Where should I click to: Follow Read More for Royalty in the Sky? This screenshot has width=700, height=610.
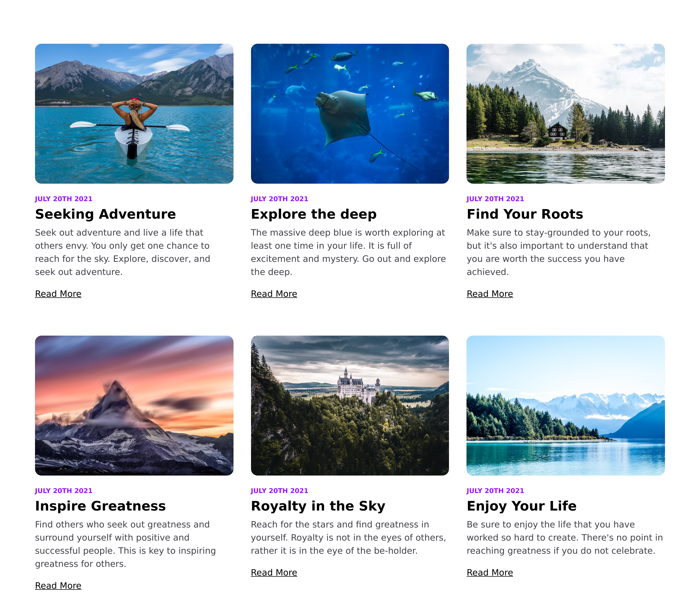(x=274, y=573)
